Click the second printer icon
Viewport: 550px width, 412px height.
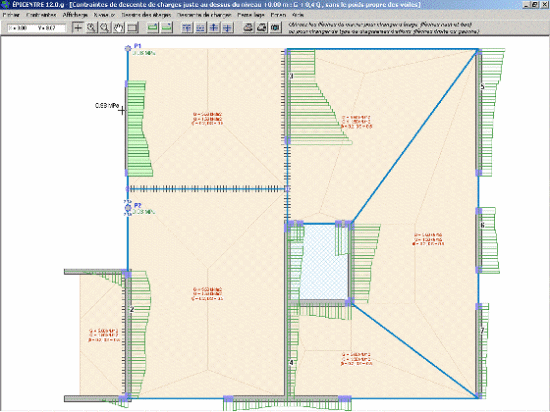coord(262,27)
